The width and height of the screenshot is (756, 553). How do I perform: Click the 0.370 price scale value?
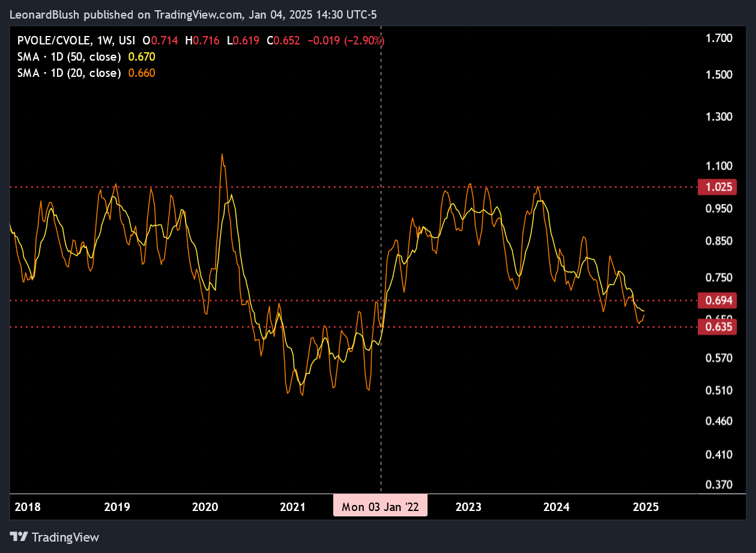720,485
